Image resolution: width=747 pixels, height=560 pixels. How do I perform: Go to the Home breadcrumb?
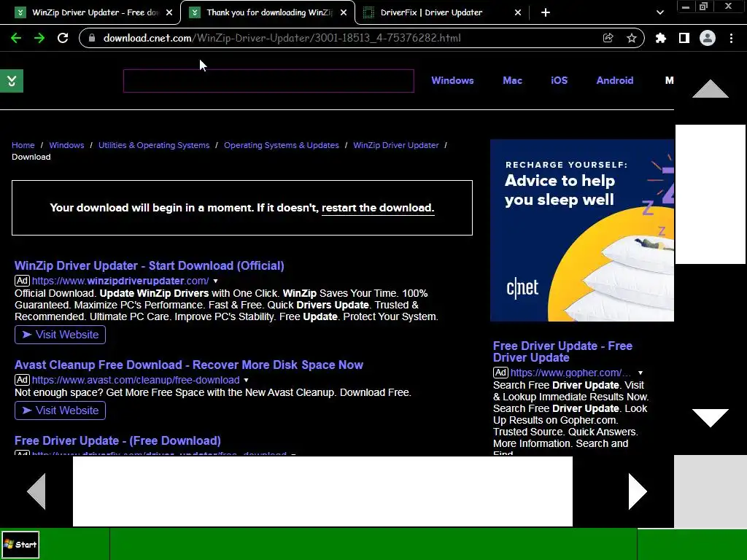point(23,145)
